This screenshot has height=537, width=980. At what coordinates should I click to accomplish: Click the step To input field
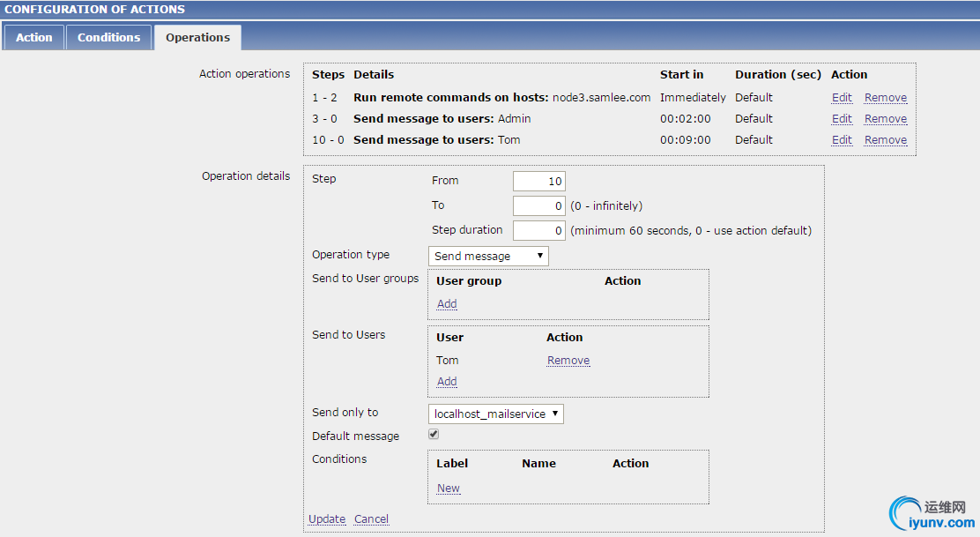538,206
